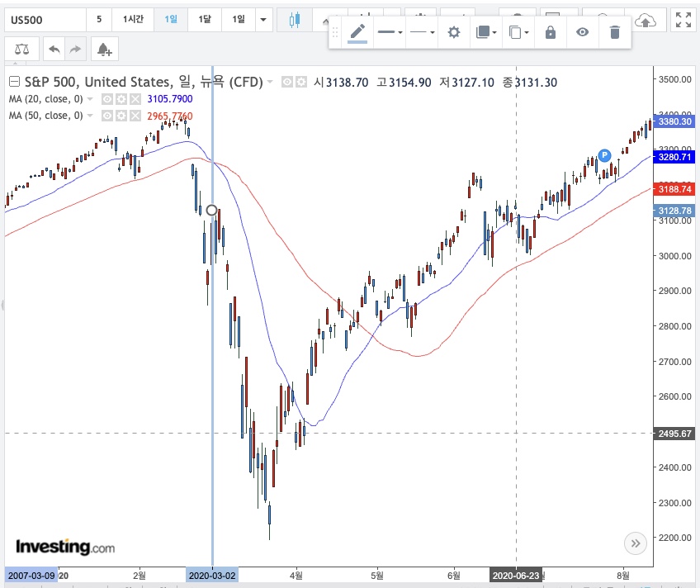Viewport: 700px width, 588px height.
Task: Open the clone/copy drawing dropdown
Action: (518, 32)
